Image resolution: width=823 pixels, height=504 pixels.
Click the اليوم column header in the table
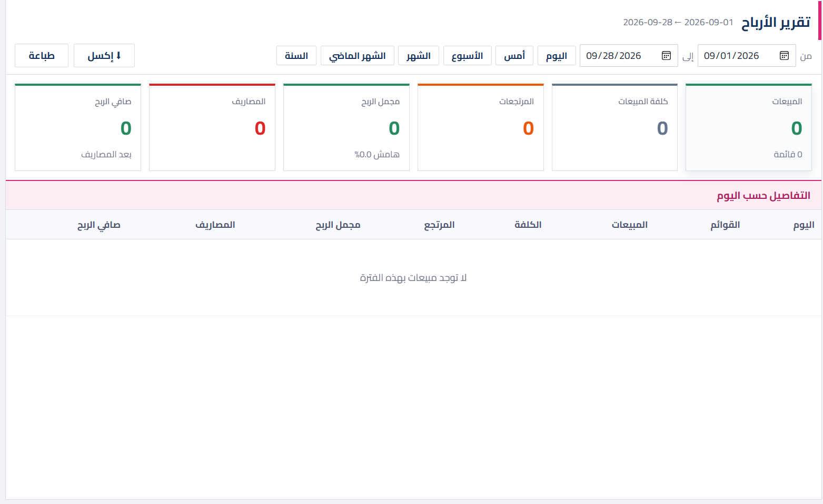804,225
